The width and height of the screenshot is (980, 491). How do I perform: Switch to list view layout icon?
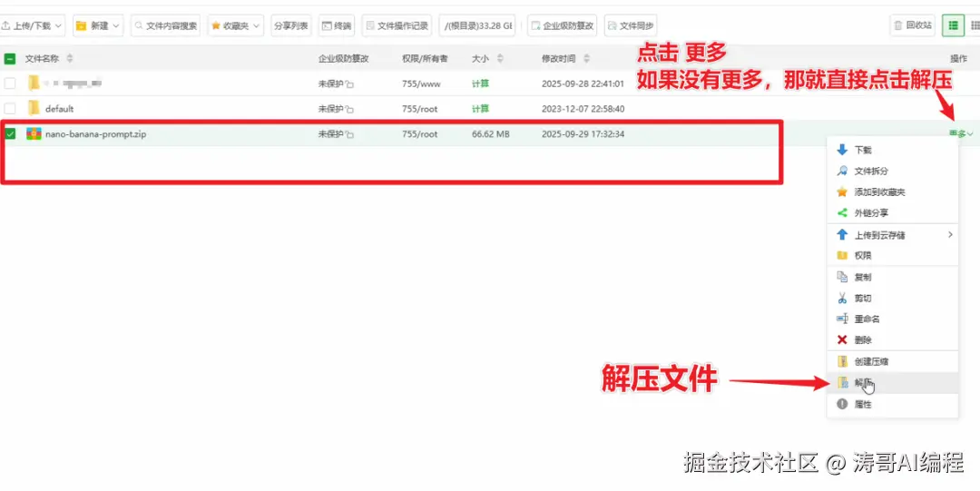(x=953, y=25)
